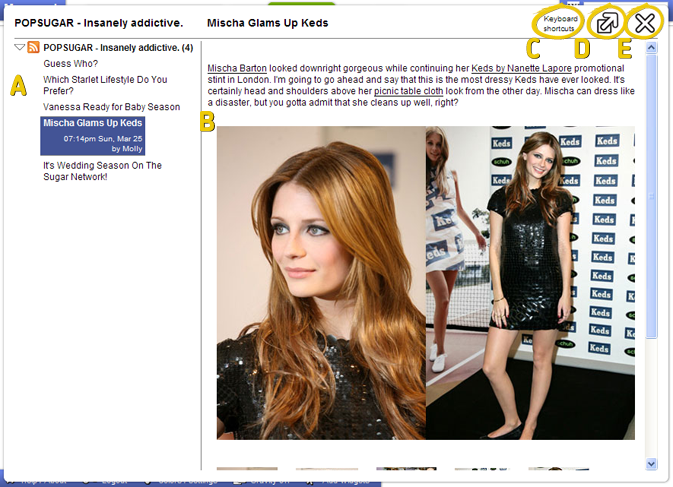Image resolution: width=673 pixels, height=487 pixels.
Task: Follow the picnic table cloth link
Action: point(409,91)
